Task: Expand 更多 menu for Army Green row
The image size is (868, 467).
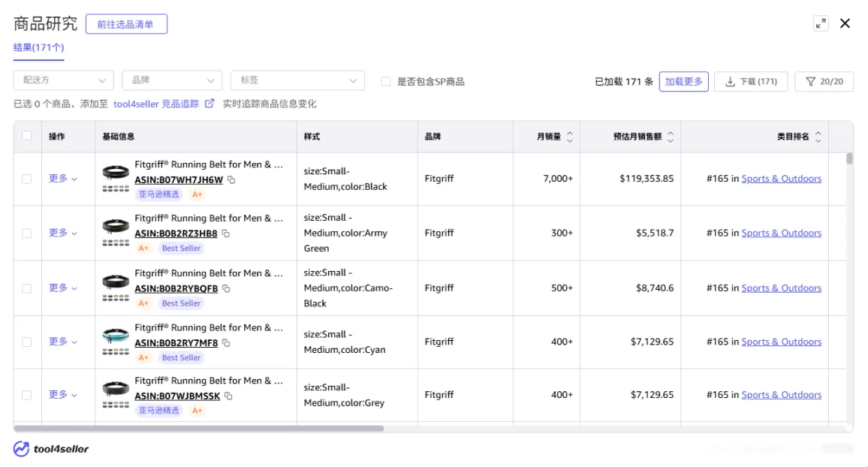Action: click(x=62, y=233)
